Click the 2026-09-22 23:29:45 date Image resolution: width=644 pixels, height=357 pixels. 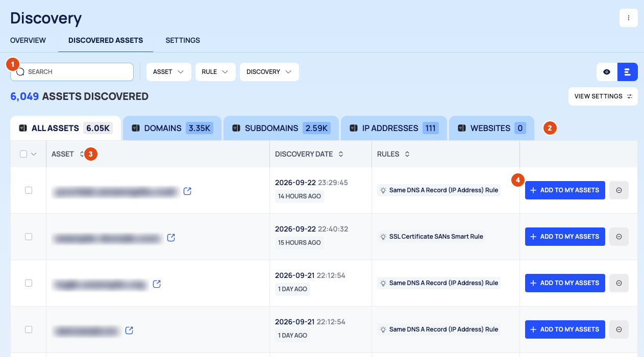[x=311, y=183]
